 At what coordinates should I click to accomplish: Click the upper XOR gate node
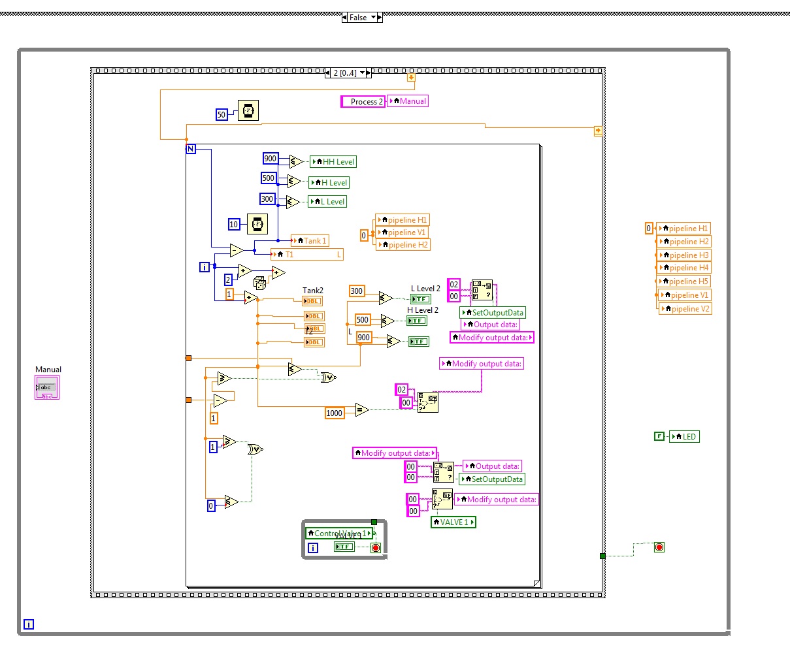click(x=328, y=377)
